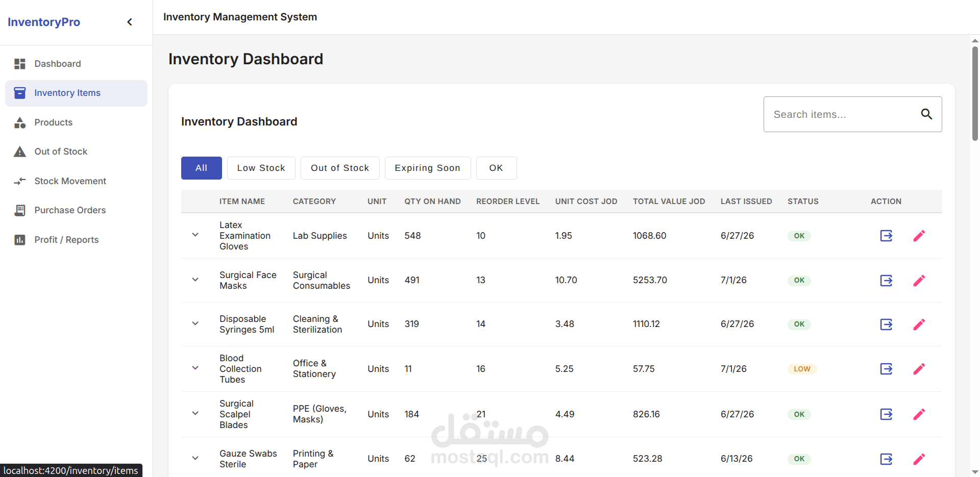Viewport: 980px width, 477px height.
Task: Click the Inventory Items box icon
Action: point(20,93)
